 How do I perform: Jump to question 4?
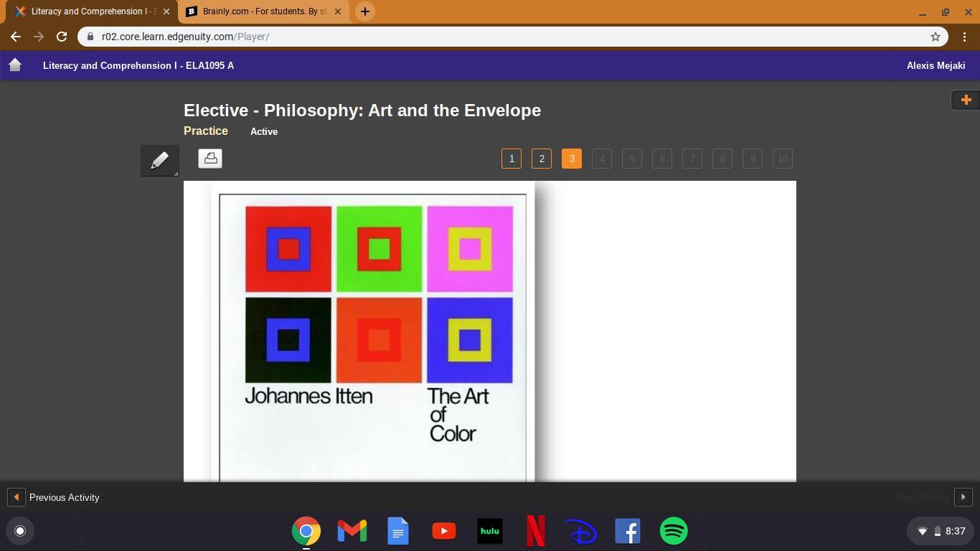(x=602, y=159)
